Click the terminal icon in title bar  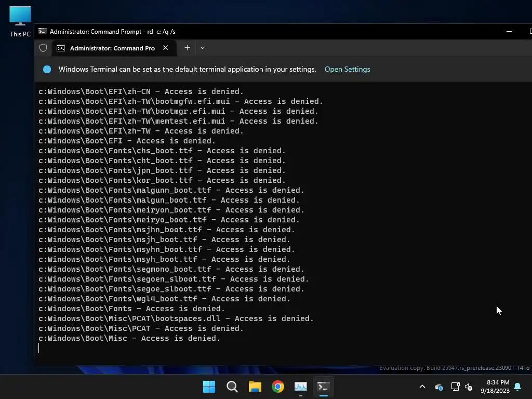pyautogui.click(x=43, y=32)
